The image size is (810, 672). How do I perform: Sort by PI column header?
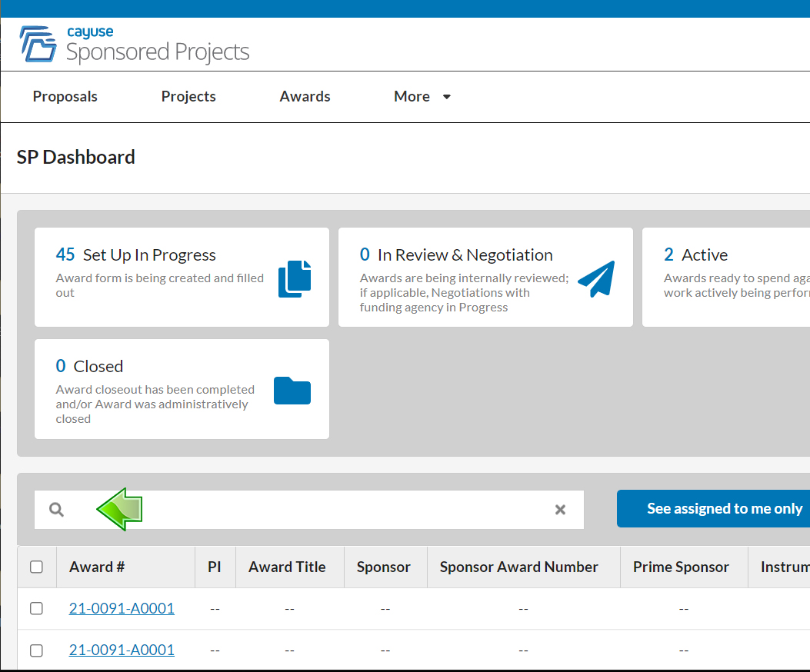coord(215,567)
